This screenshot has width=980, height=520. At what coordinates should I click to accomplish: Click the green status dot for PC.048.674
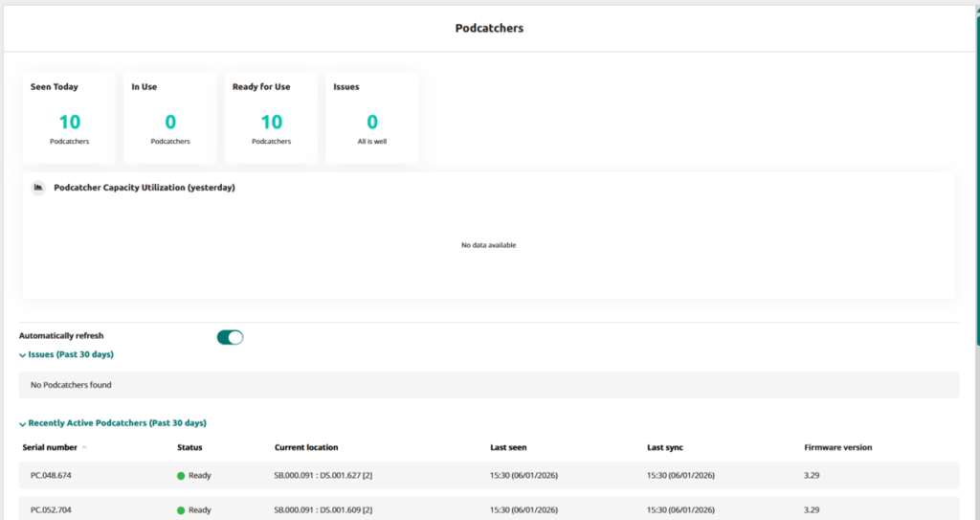click(181, 476)
